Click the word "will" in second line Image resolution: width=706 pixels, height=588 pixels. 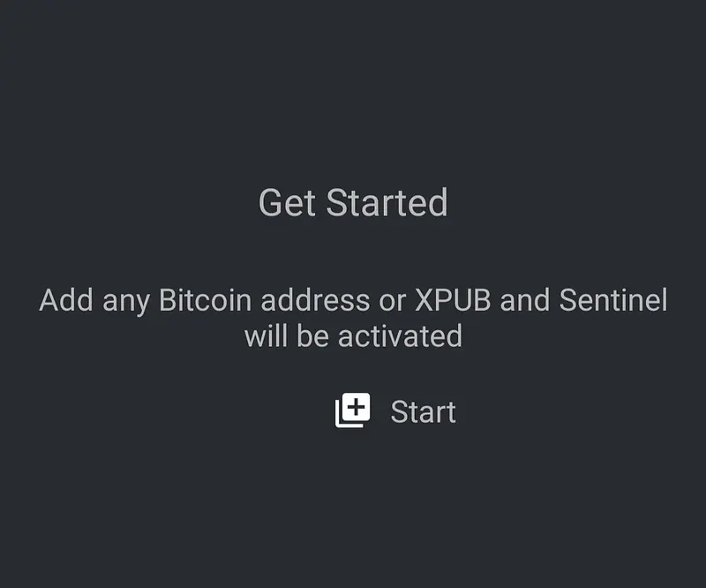(x=266, y=336)
